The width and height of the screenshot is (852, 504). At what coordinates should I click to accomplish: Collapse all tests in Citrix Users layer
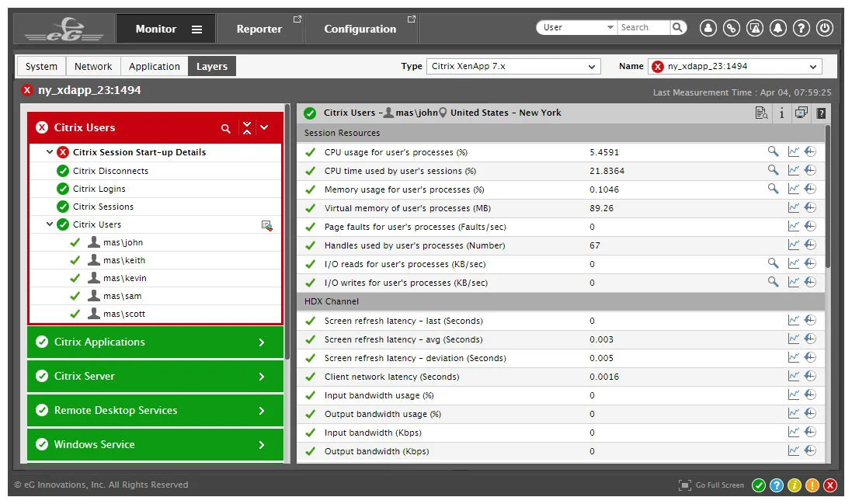tap(247, 127)
